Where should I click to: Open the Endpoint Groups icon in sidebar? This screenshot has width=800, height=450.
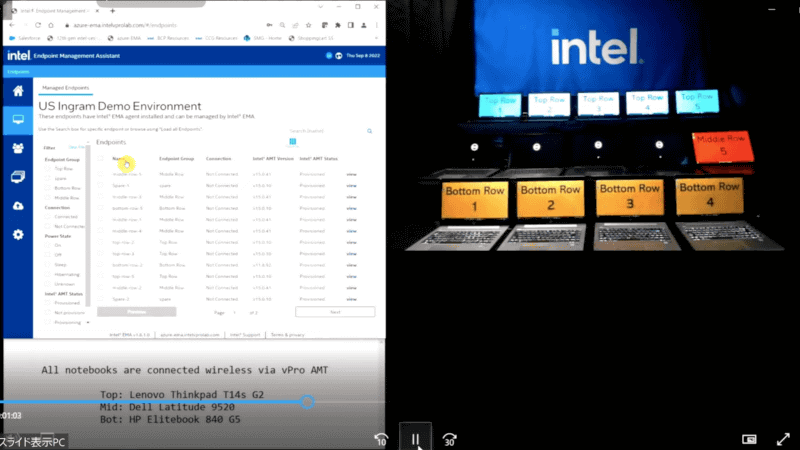click(x=18, y=177)
